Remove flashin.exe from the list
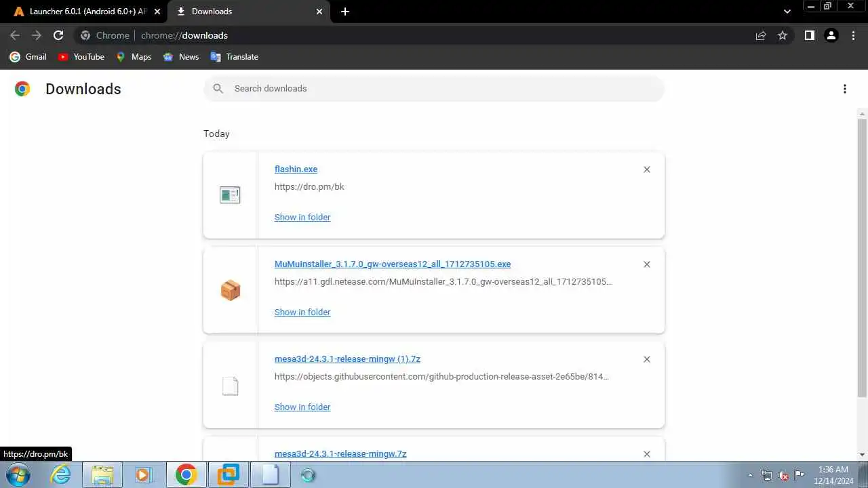This screenshot has height=488, width=868. [647, 169]
